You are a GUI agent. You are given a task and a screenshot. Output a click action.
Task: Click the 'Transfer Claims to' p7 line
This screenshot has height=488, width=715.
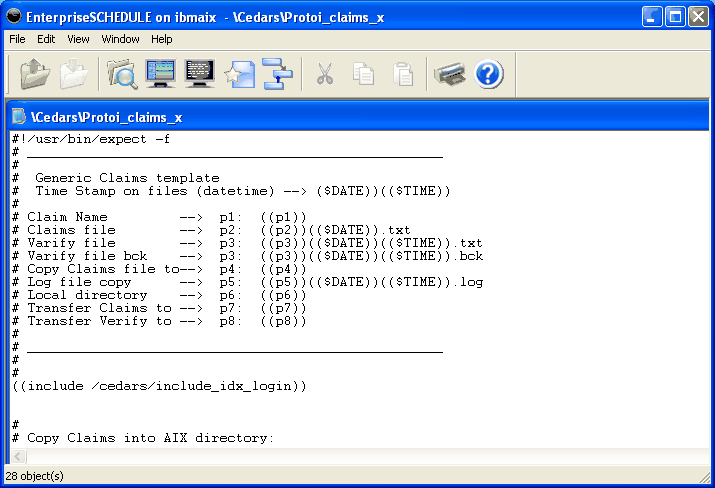point(159,308)
